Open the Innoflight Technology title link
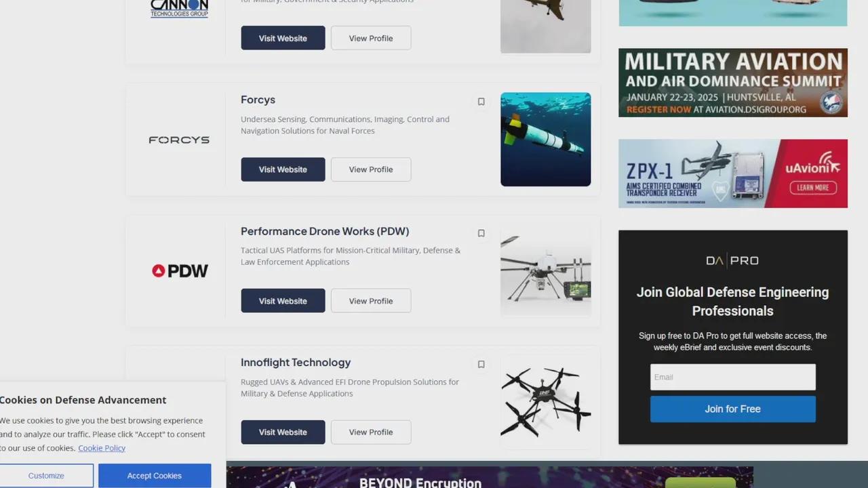This screenshot has height=488, width=868. point(296,363)
